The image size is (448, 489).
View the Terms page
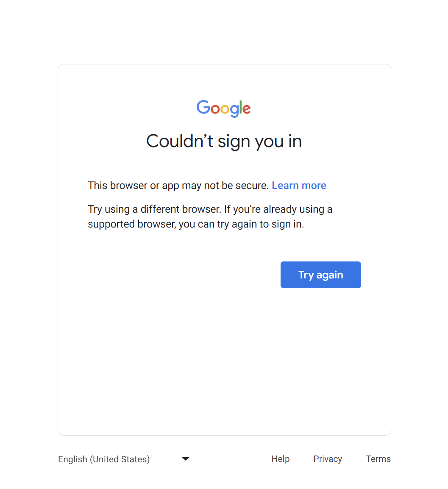(x=378, y=458)
